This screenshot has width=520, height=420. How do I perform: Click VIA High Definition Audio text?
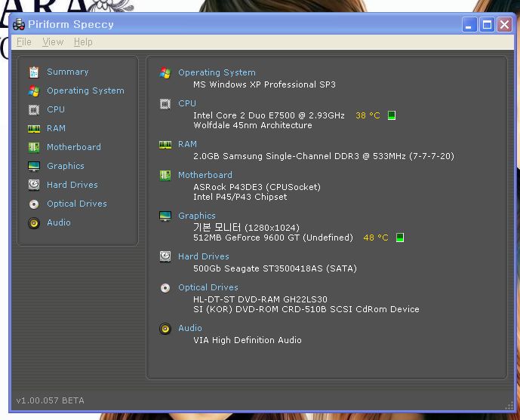248,340
